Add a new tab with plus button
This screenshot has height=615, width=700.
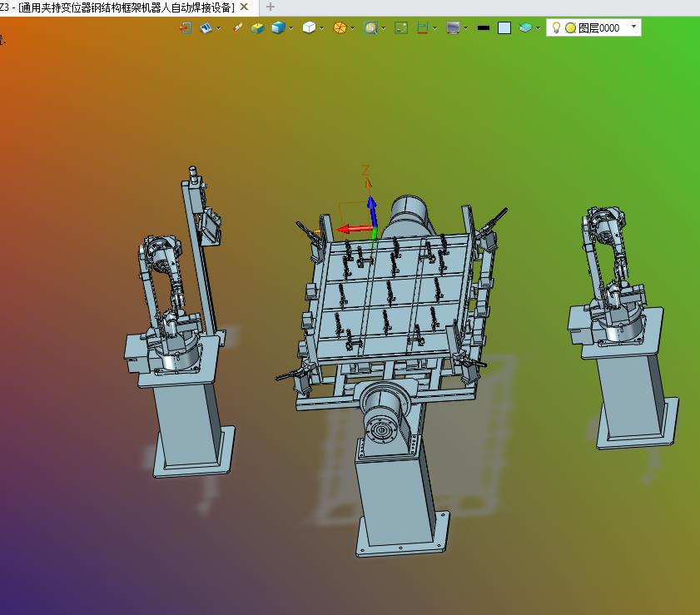[x=270, y=7]
